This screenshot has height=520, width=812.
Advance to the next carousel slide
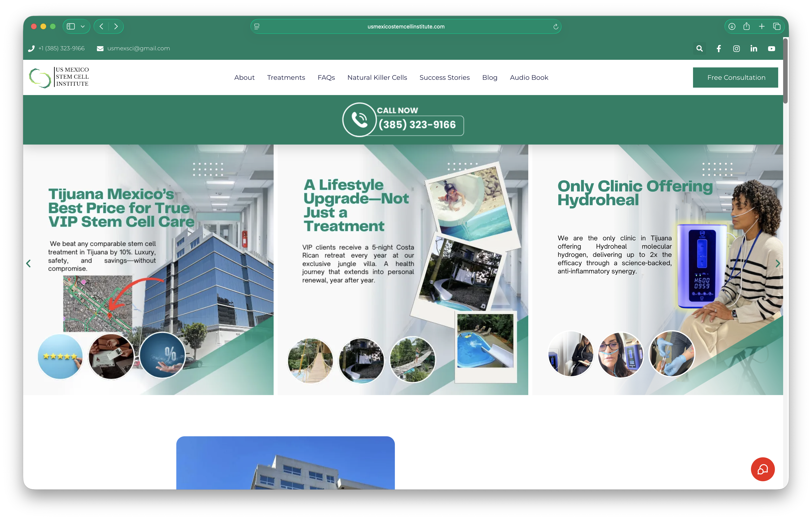click(778, 263)
